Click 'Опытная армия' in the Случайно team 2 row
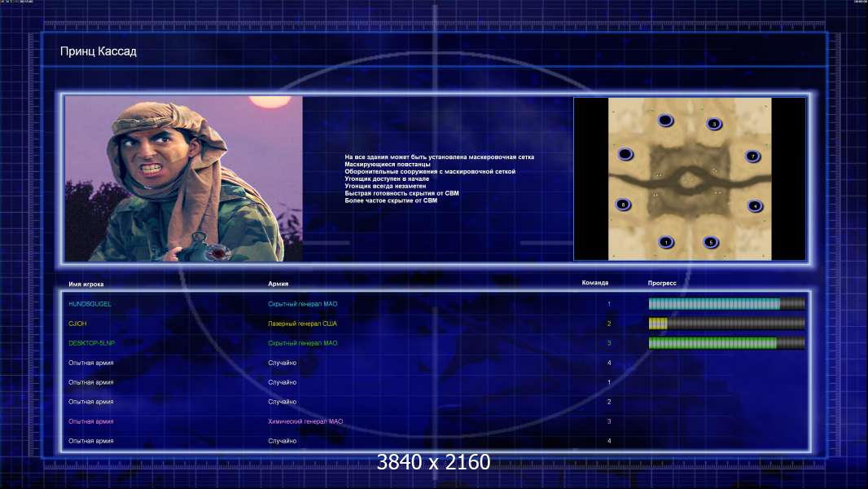868x489 pixels. coord(90,402)
